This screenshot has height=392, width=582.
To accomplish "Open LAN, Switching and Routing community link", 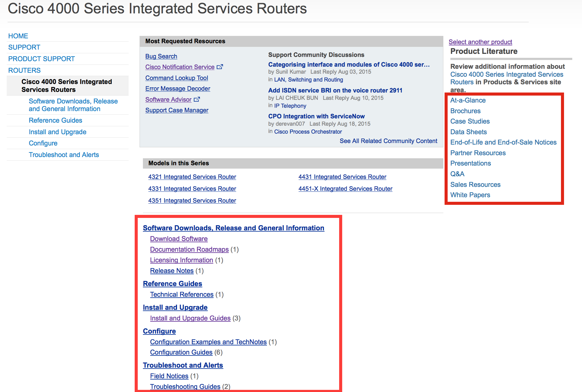I will coord(308,80).
